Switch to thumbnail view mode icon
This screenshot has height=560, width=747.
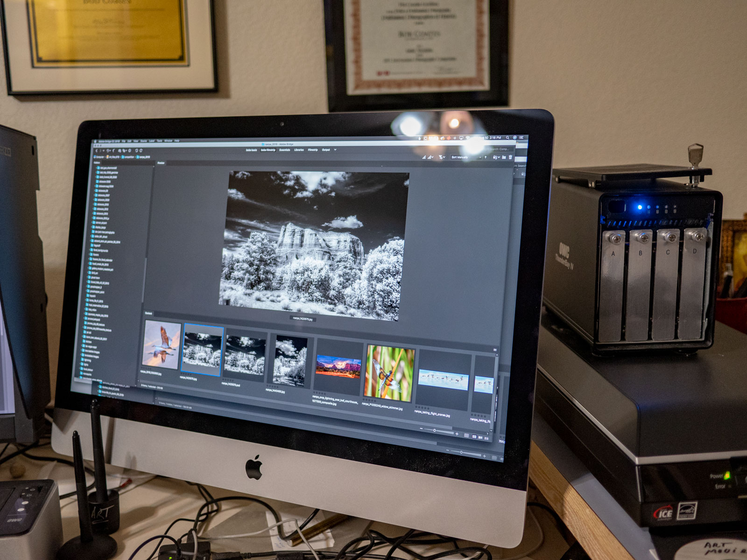click(x=474, y=437)
